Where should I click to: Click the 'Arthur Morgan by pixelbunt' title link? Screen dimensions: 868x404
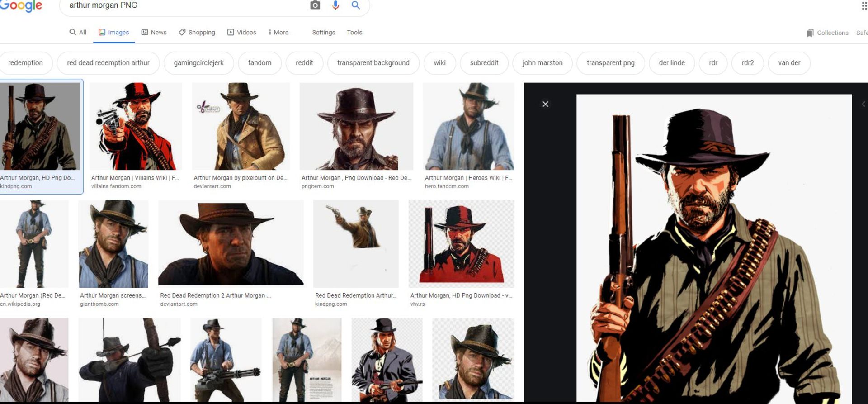click(240, 178)
